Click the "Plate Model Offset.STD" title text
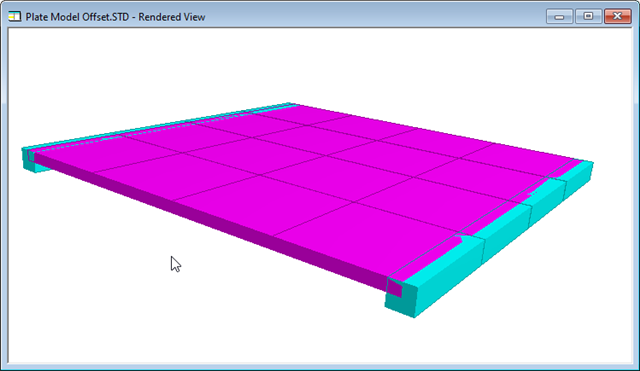 tap(77, 17)
